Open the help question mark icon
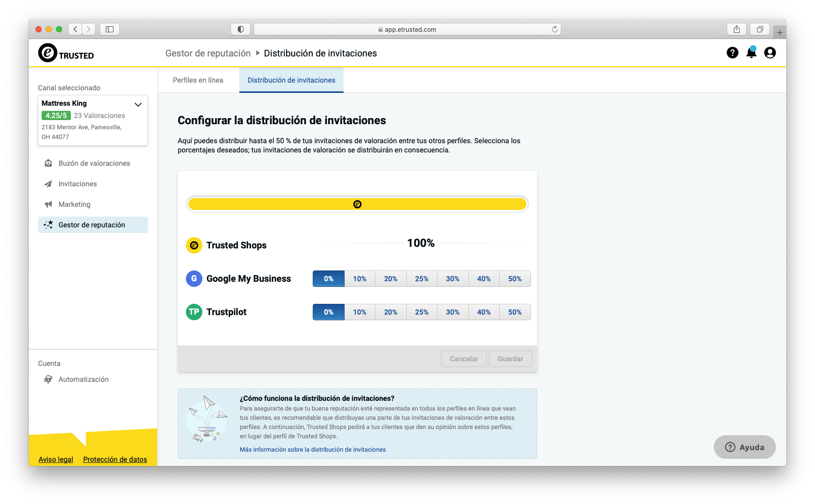 tap(732, 52)
